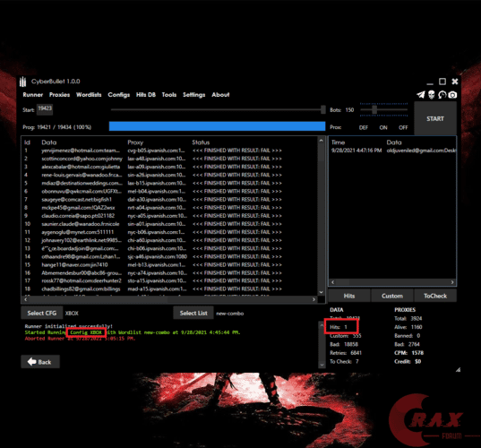Click the Time column header in hits panel

click(x=338, y=142)
